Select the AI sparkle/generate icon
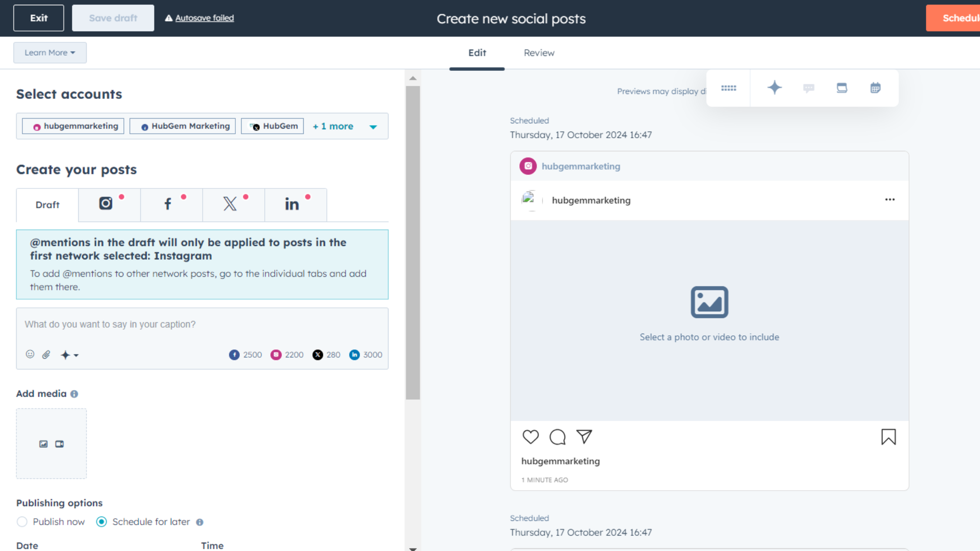Screen dimensions: 980x551 coord(774,87)
